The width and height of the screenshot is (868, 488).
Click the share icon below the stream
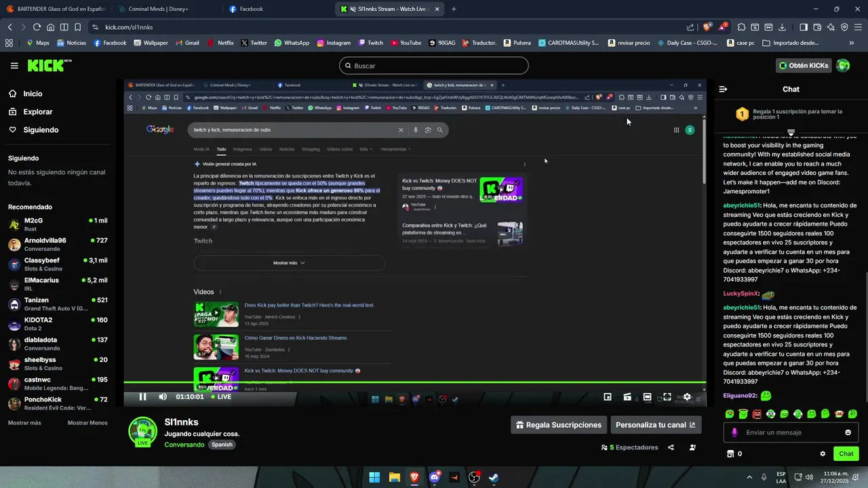click(671, 447)
